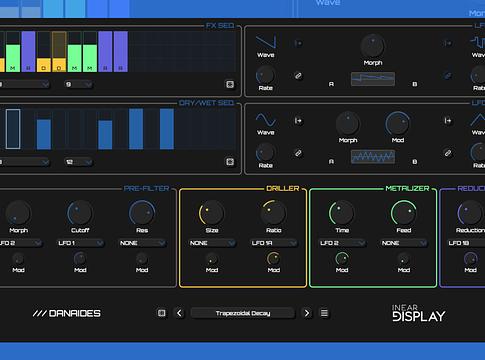Click the small Mod knob under Cutoff
This screenshot has height=360, width=485.
(80, 259)
